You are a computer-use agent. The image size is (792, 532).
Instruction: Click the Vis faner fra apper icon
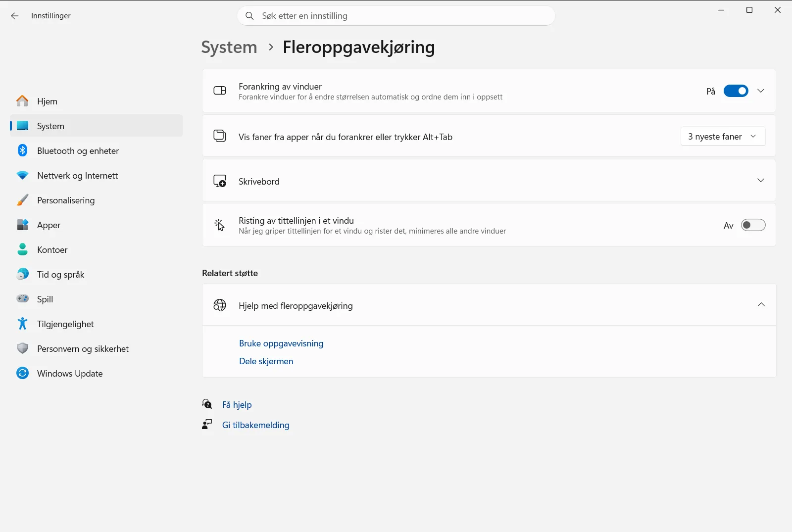[x=220, y=136]
